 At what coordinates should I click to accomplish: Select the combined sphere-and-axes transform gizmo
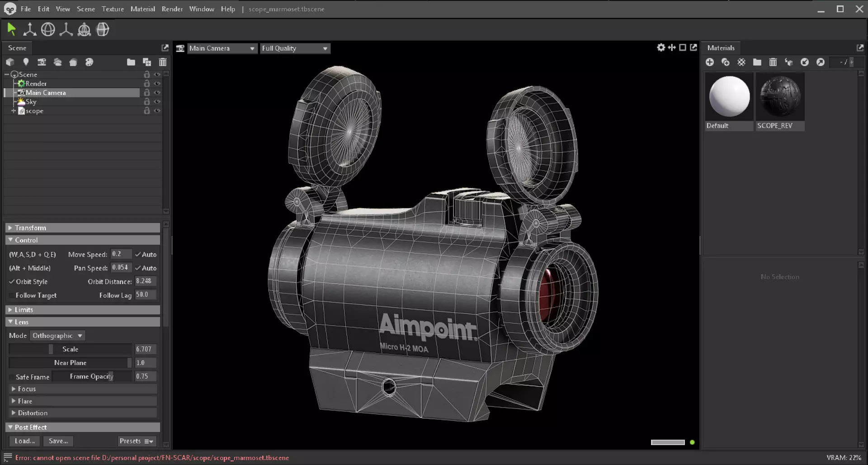tap(84, 29)
